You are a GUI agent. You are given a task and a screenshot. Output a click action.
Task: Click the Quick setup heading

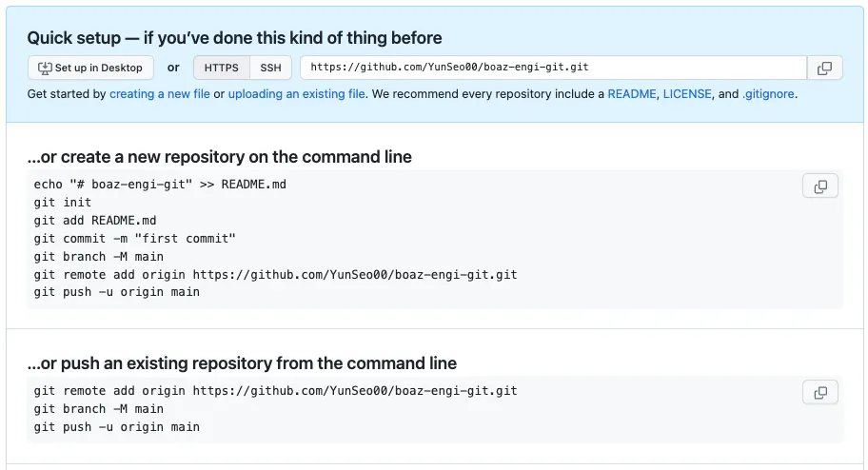(x=234, y=38)
